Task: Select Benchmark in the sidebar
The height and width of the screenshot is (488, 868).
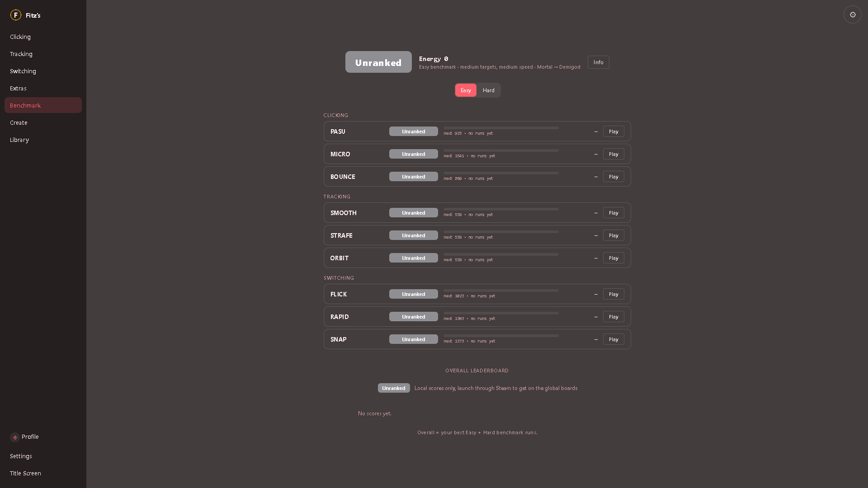Action: (43, 105)
